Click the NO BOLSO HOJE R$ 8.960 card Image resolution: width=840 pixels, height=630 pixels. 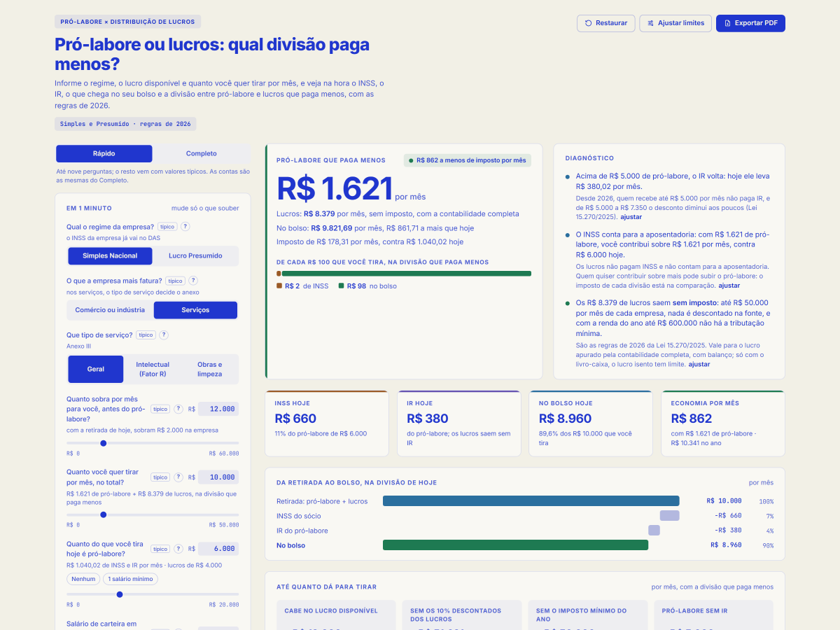point(591,424)
